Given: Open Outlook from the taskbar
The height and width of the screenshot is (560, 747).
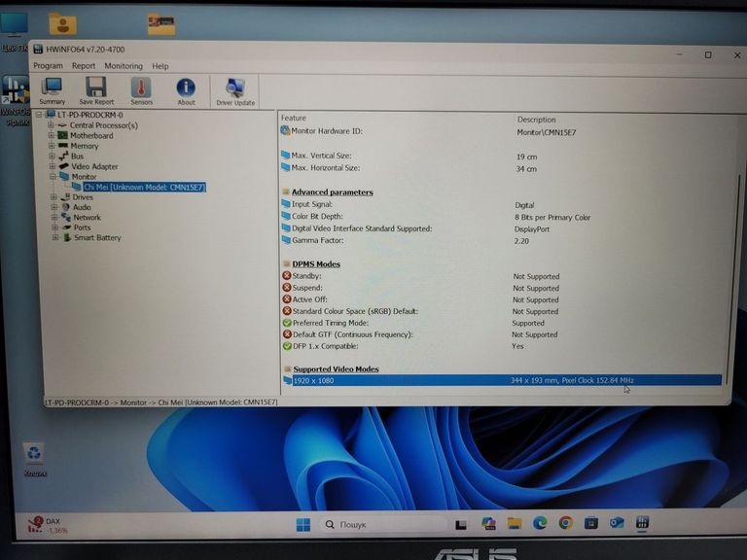Looking at the screenshot, I should 617,522.
